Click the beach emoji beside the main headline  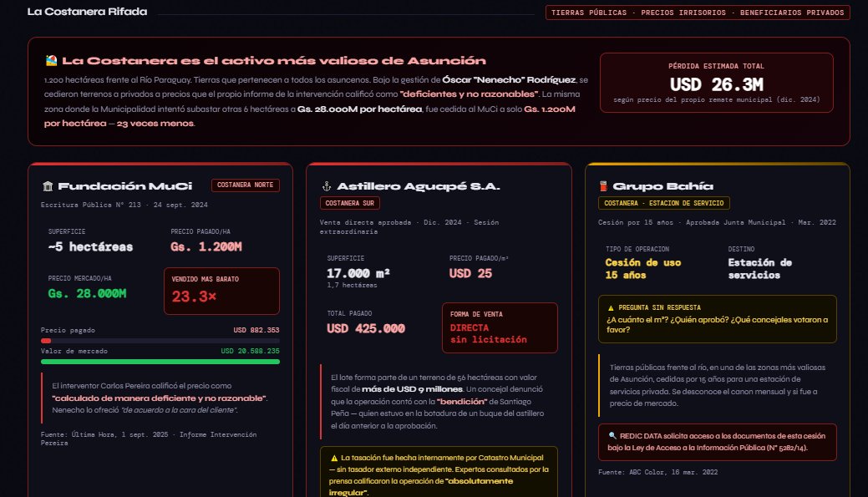click(x=52, y=60)
